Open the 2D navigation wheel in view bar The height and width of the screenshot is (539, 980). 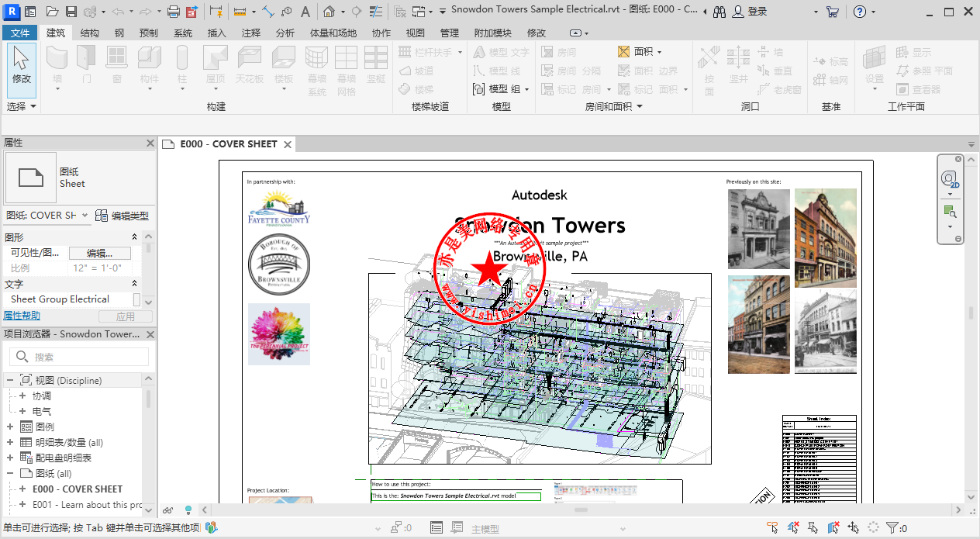[x=950, y=180]
